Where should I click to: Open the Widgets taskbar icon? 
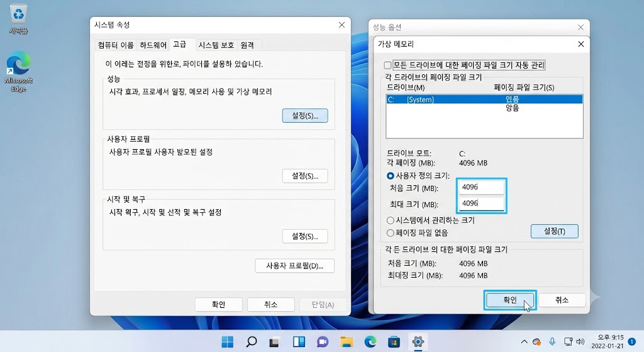pos(299,342)
